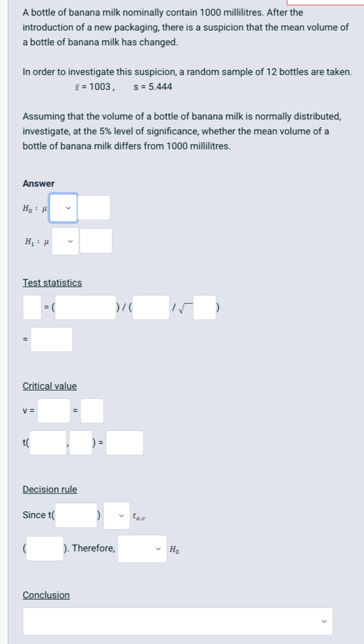Click the degrees of freedom result box
The height and width of the screenshot is (644, 364).
(x=92, y=411)
